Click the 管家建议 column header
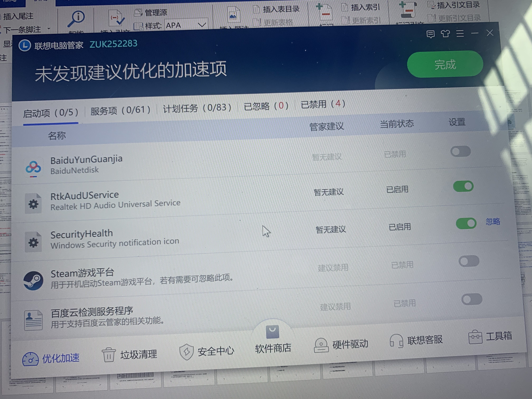The width and height of the screenshot is (532, 399). [x=326, y=126]
